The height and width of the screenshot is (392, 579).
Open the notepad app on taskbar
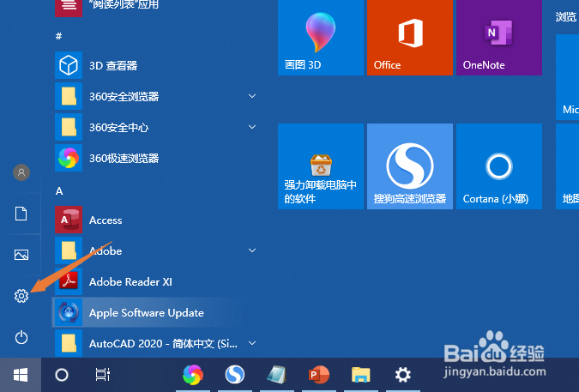276,375
